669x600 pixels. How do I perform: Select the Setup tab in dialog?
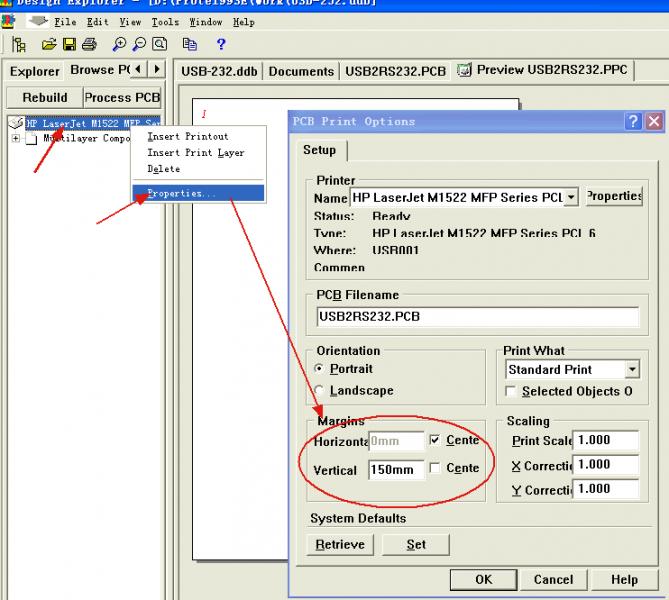[320, 150]
